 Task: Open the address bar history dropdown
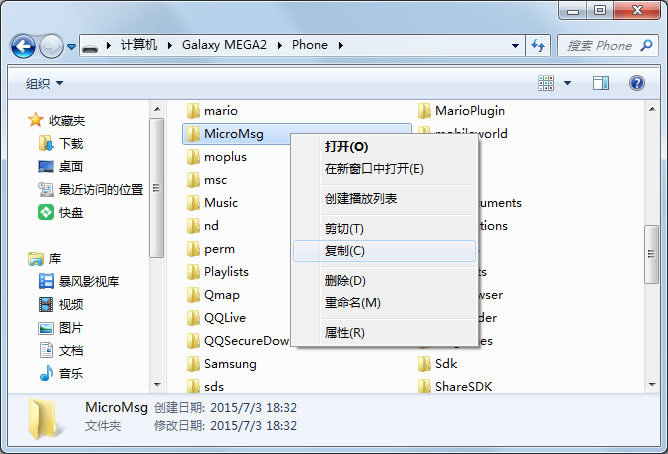(517, 46)
